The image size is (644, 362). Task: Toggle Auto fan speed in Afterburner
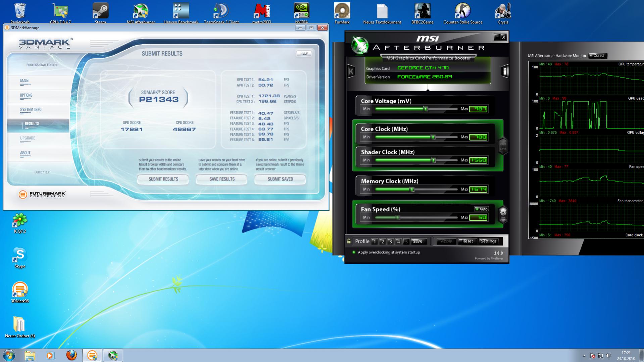(481, 209)
